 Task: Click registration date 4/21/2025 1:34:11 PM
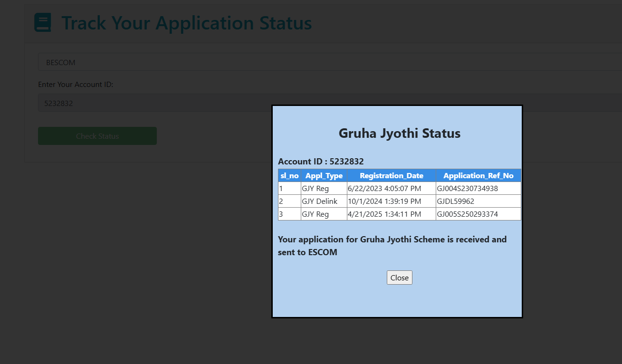coord(384,214)
